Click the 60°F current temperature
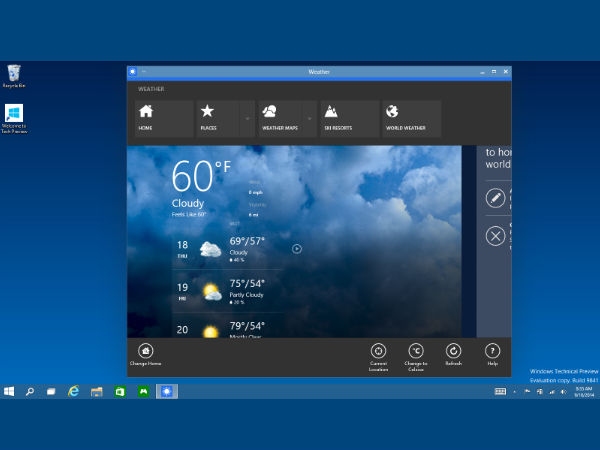 click(201, 175)
